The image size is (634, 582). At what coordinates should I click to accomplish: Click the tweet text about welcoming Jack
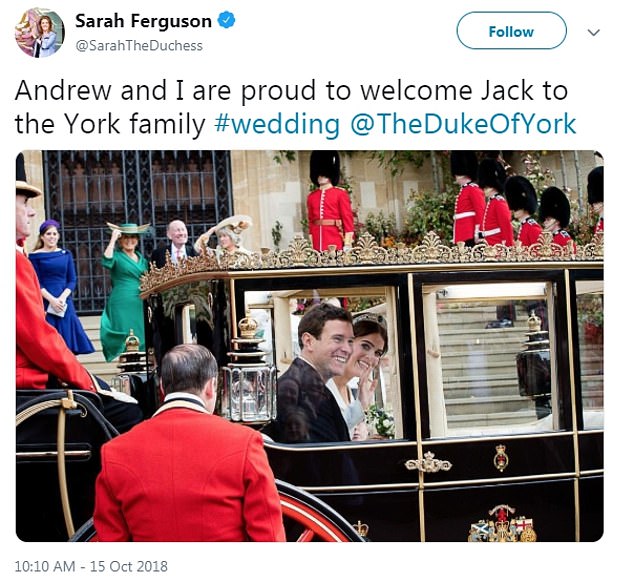(x=295, y=107)
